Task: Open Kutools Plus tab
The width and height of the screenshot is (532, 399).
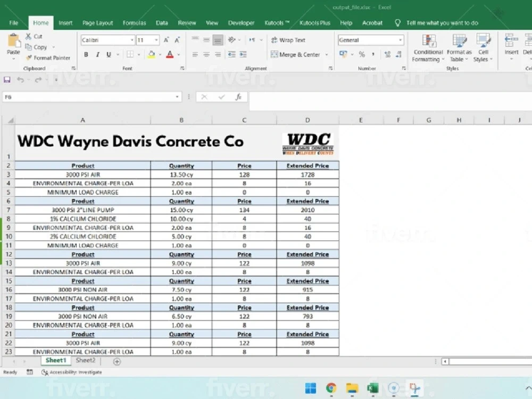Action: pos(315,23)
